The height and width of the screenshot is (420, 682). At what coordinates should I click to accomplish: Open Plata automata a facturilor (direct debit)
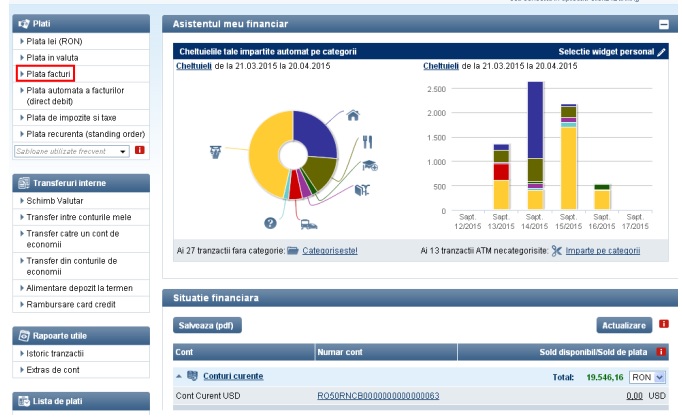coord(75,96)
